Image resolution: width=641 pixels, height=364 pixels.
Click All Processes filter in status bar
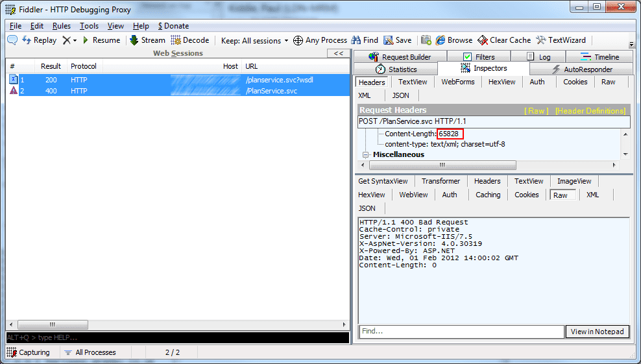pyautogui.click(x=90, y=352)
